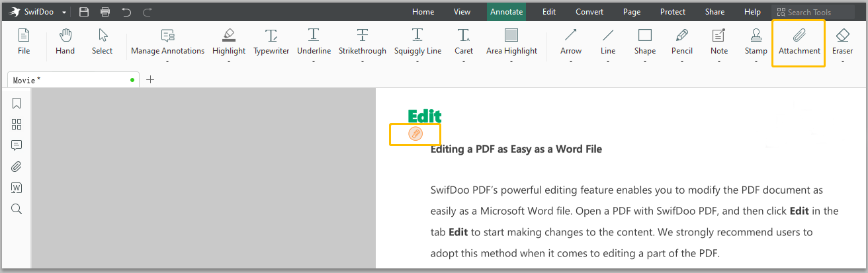Open the Home tab
The height and width of the screenshot is (273, 868).
point(423,12)
